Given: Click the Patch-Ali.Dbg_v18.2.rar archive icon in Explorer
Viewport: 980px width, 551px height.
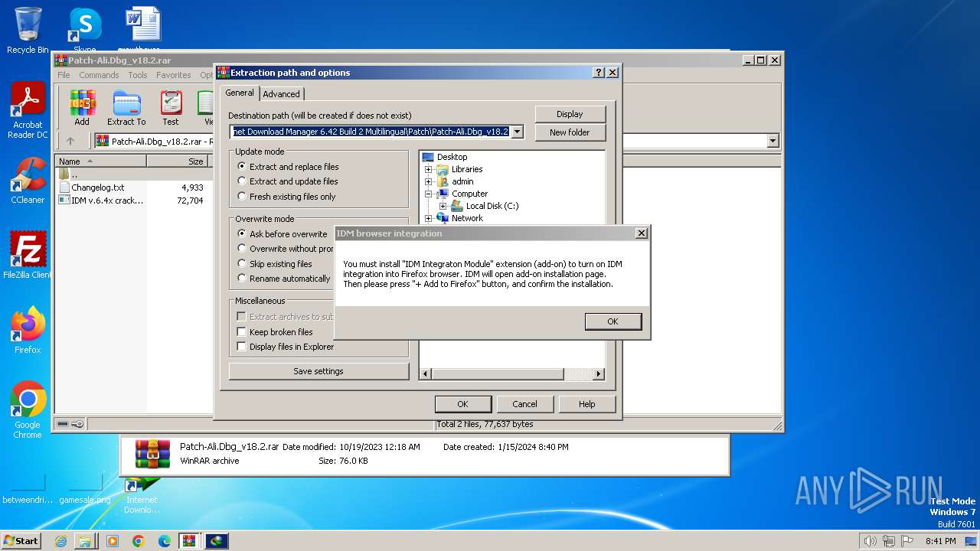Looking at the screenshot, I should click(152, 454).
